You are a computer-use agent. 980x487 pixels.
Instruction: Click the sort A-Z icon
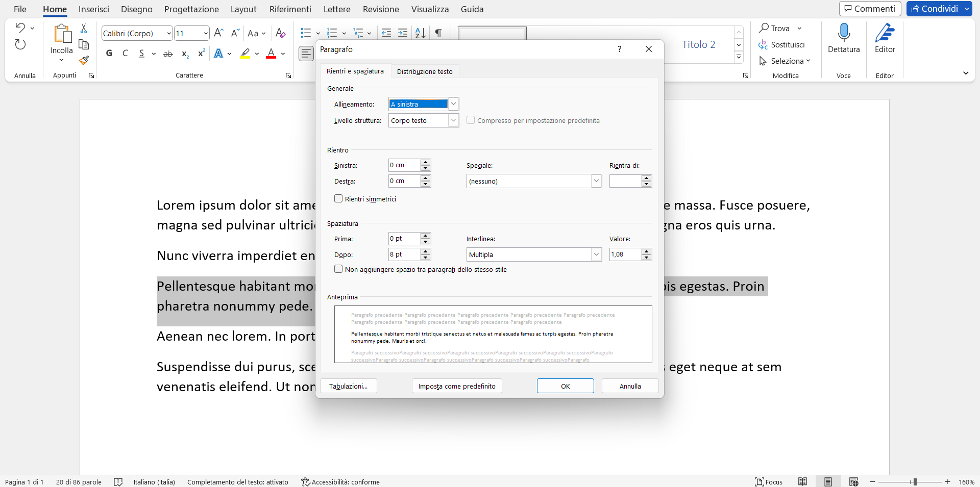coord(420,33)
